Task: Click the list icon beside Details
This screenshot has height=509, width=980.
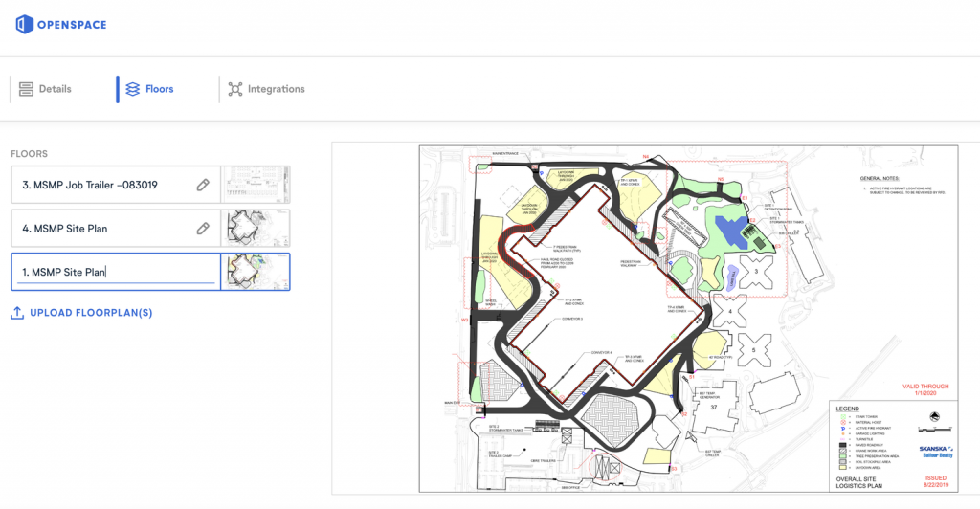Action: tap(26, 89)
